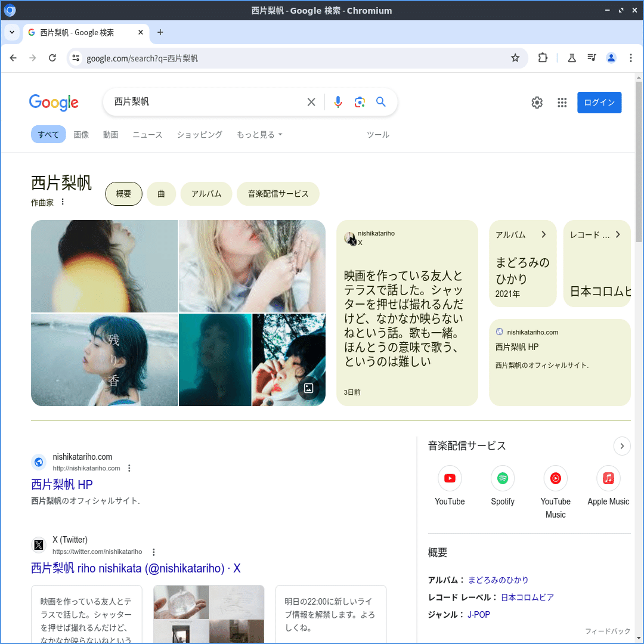Select the すべて search tab
The width and height of the screenshot is (644, 644).
pos(48,134)
